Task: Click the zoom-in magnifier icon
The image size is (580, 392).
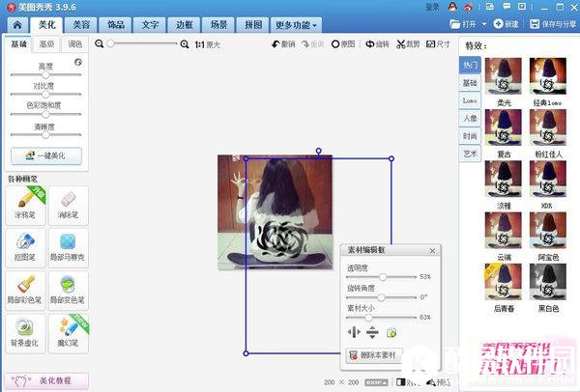Action: click(x=185, y=44)
